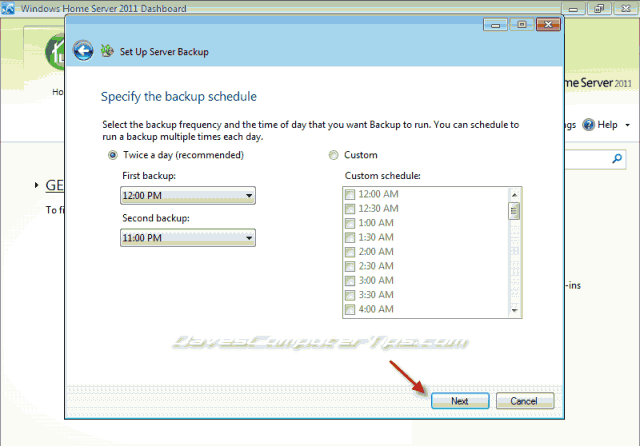
Task: Close the Set Up Server Backup wizard
Action: pyautogui.click(x=548, y=25)
